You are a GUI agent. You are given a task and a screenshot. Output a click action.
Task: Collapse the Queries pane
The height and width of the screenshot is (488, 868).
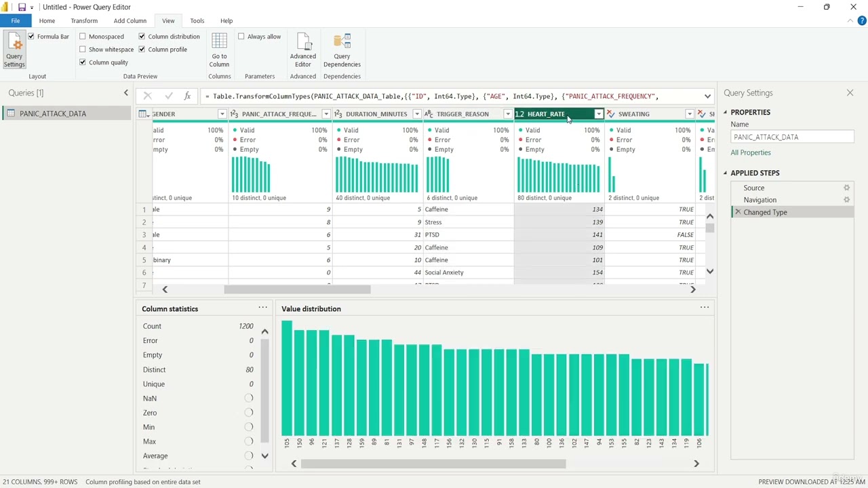click(125, 93)
